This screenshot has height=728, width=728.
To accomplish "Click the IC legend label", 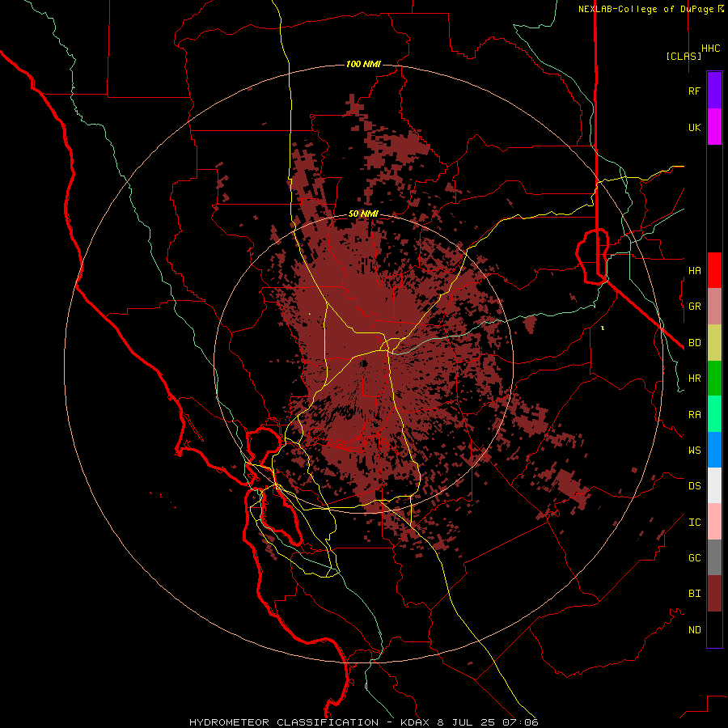I will coord(694,523).
